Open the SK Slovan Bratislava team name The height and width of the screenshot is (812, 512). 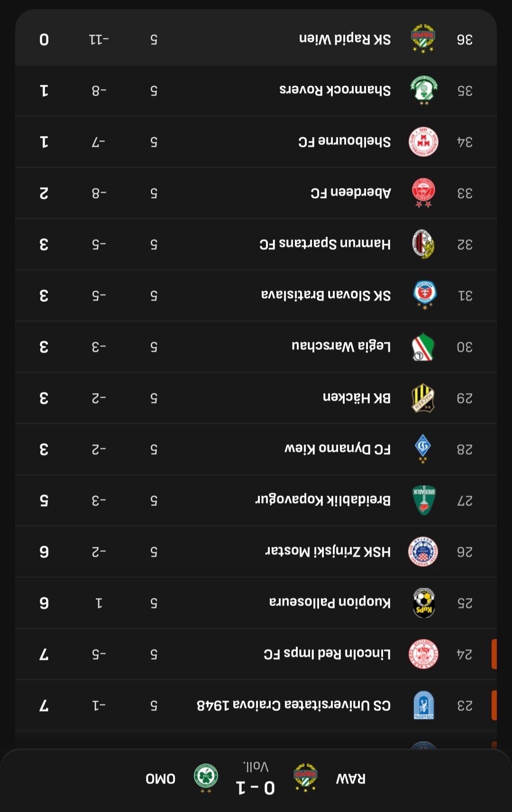point(326,295)
